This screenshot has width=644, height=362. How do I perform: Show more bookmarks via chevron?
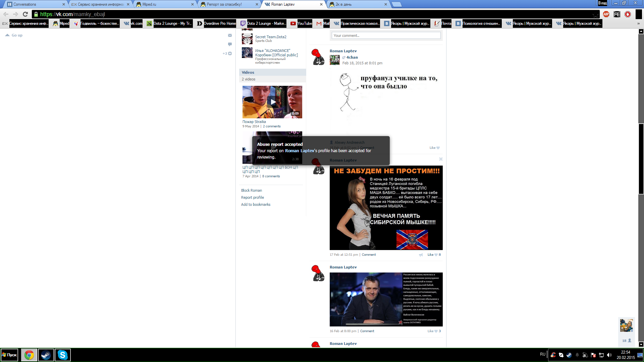[638, 23]
